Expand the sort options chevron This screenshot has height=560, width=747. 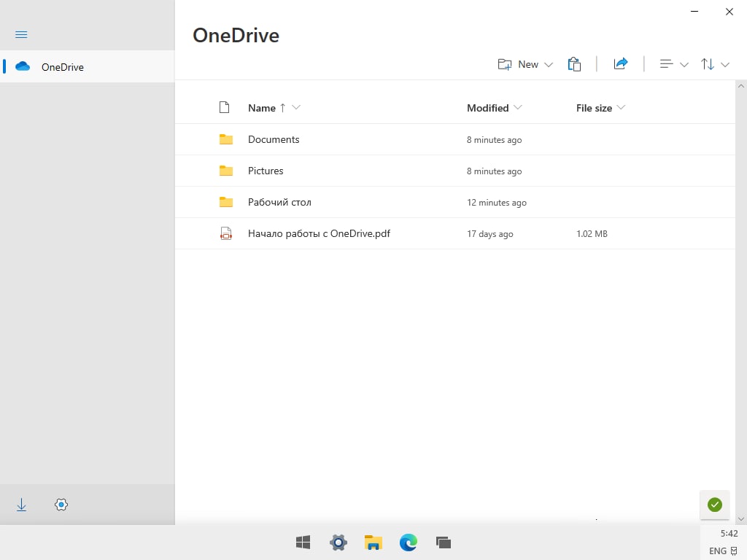coord(725,65)
